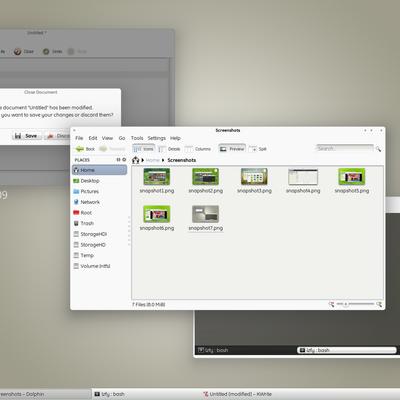Select the snapshot5.png thumbnail

(x=352, y=176)
